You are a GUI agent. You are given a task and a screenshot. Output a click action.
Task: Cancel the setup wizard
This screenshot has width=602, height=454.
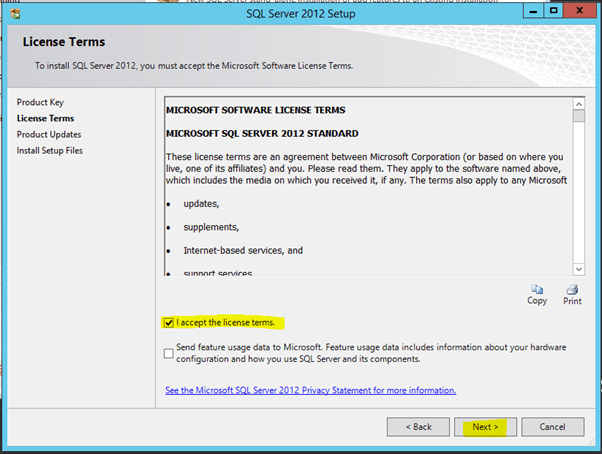(552, 426)
